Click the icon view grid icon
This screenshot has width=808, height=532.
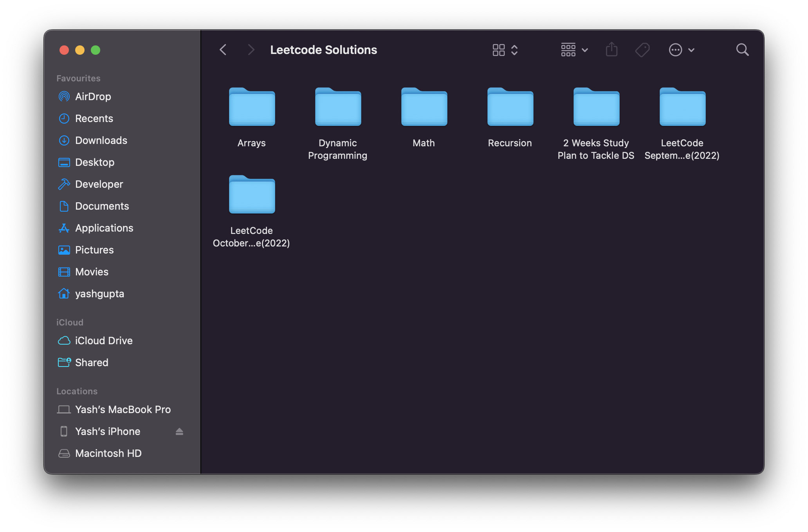point(498,50)
